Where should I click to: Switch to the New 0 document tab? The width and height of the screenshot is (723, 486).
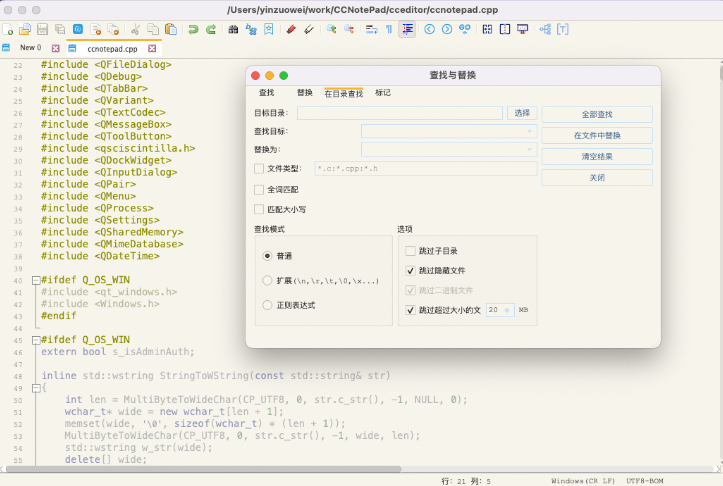30,47
